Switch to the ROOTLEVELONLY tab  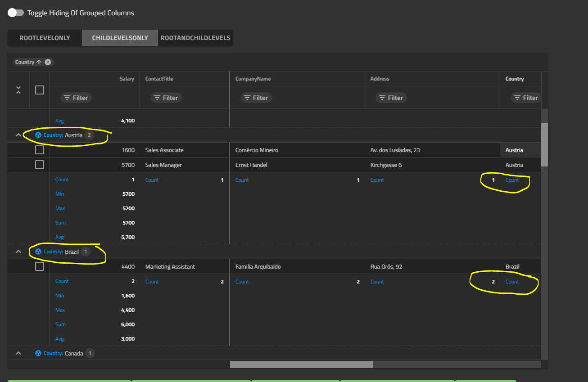[45, 38]
